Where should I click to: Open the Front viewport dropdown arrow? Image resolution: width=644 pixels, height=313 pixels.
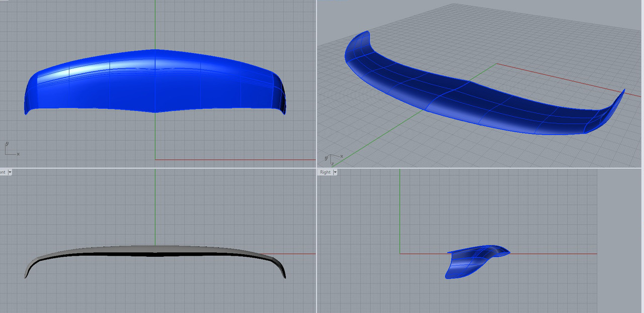(x=10, y=172)
